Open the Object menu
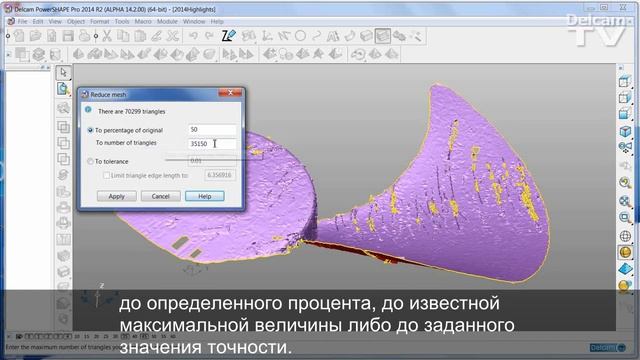Screen dimensions: 640x360 pos(76,22)
